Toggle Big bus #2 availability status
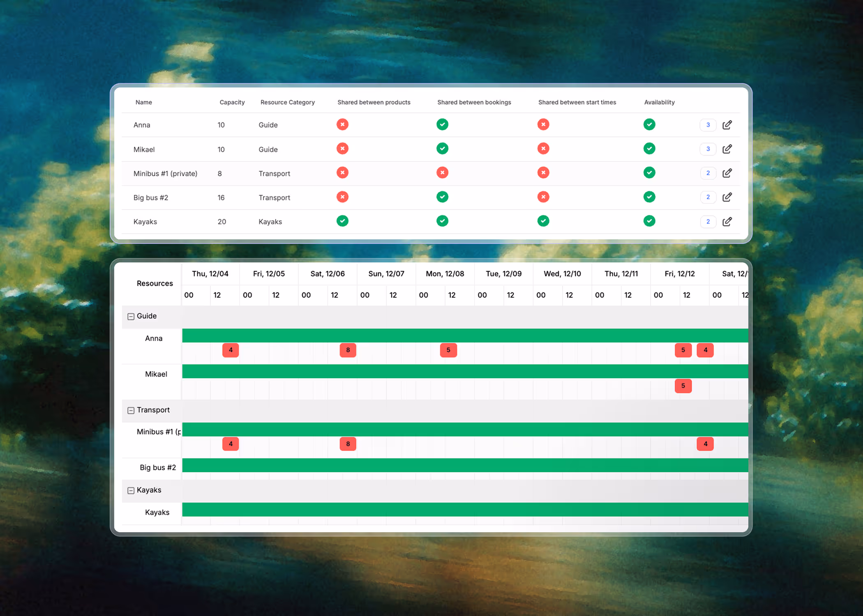This screenshot has width=863, height=616. pos(649,197)
